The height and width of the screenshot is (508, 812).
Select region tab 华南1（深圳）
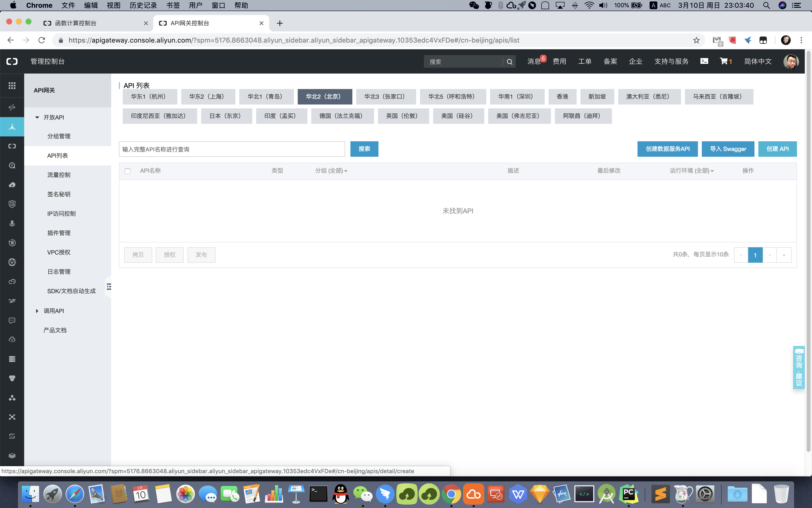point(517,97)
